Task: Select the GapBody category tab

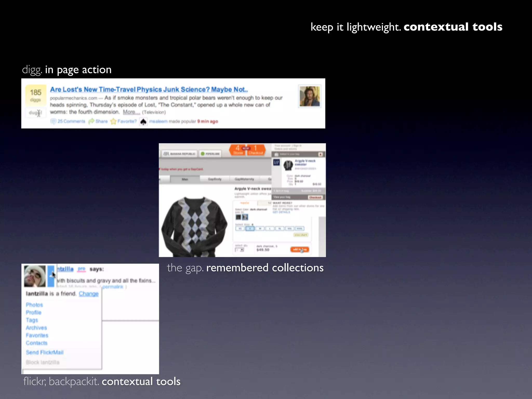Action: (215, 179)
